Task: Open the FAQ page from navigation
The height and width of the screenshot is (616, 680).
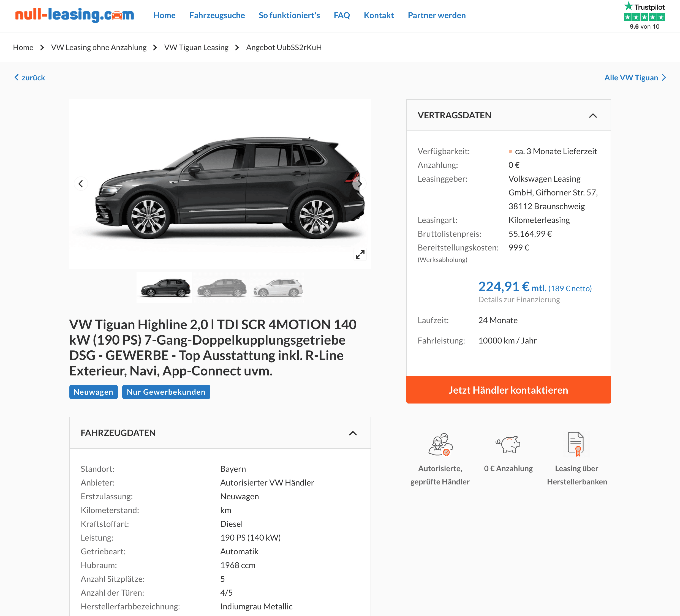Action: tap(342, 15)
